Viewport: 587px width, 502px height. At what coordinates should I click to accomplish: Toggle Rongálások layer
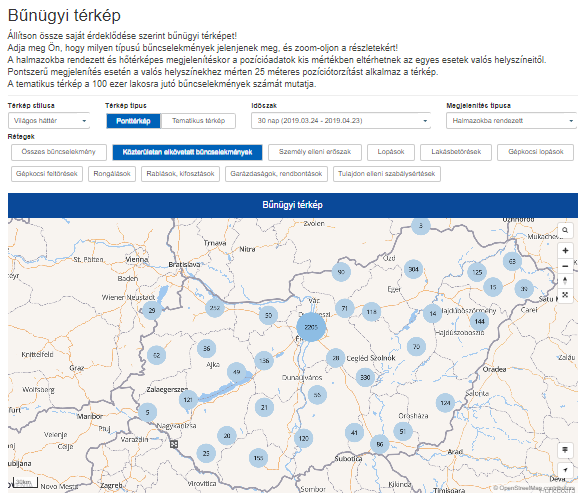tap(112, 174)
